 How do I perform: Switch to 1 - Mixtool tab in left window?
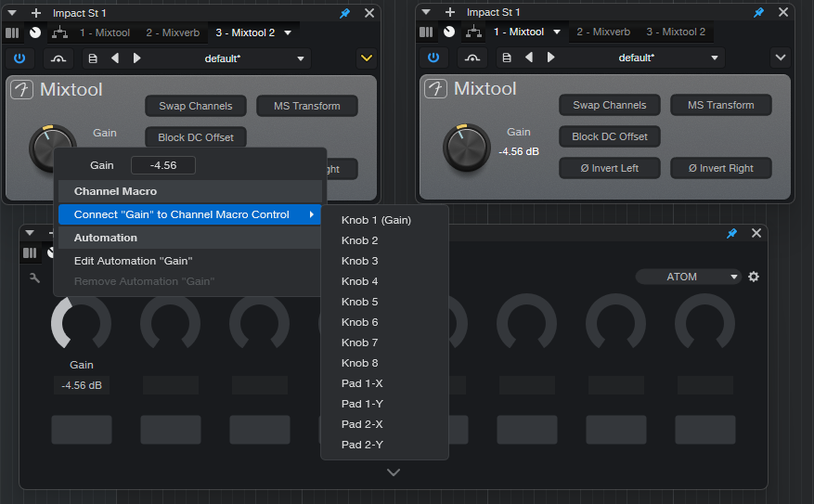coord(105,32)
